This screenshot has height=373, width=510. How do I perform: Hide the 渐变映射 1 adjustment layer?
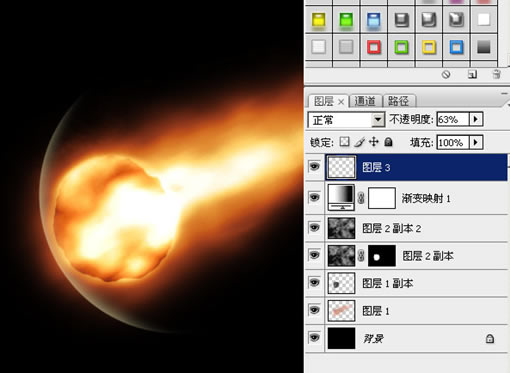coord(314,197)
